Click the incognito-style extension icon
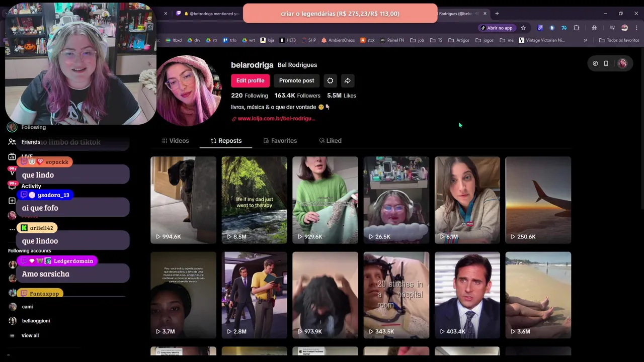Image resolution: width=644 pixels, height=362 pixels. 594,28
